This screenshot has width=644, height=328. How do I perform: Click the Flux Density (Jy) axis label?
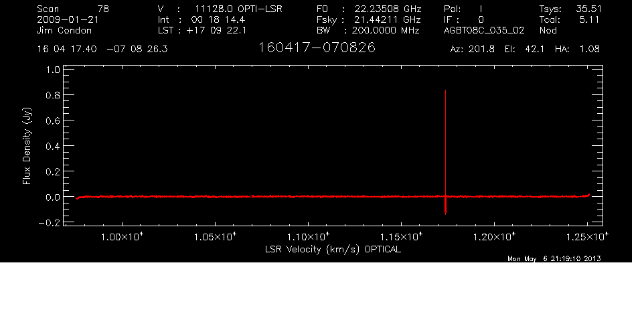click(27, 146)
